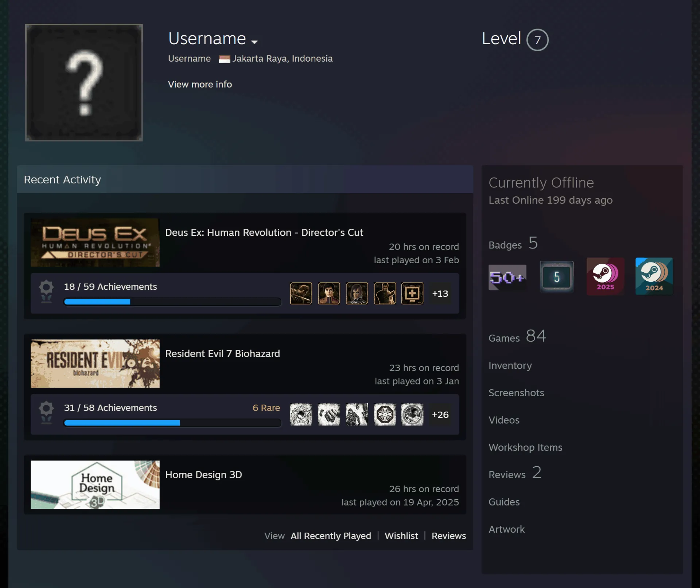Open Games 84 link
This screenshot has height=588, width=700.
517,336
